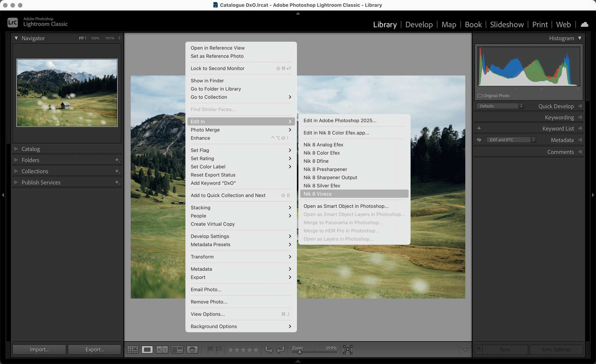
Task: Show filmstrip arrow at bottom
Action: (298, 361)
